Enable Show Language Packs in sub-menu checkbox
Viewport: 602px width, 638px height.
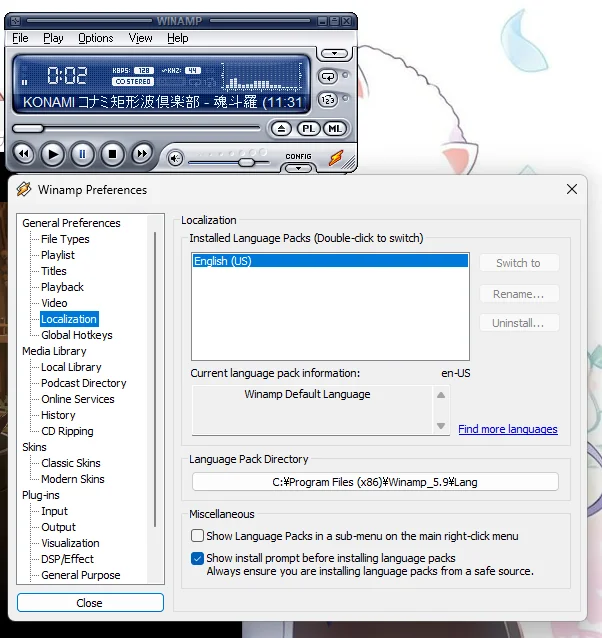(x=197, y=536)
